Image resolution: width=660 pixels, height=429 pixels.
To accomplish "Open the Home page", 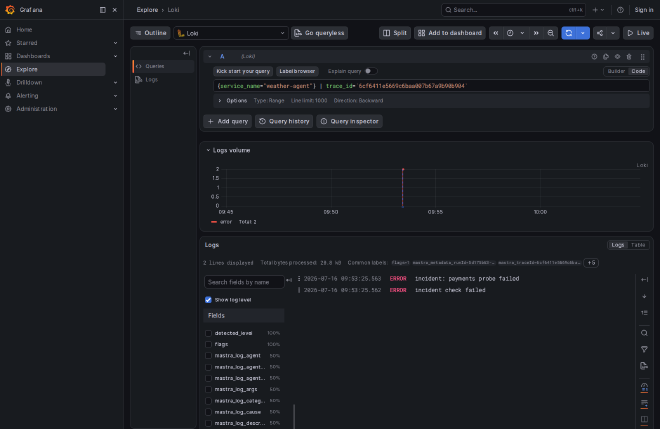I will tap(24, 29).
